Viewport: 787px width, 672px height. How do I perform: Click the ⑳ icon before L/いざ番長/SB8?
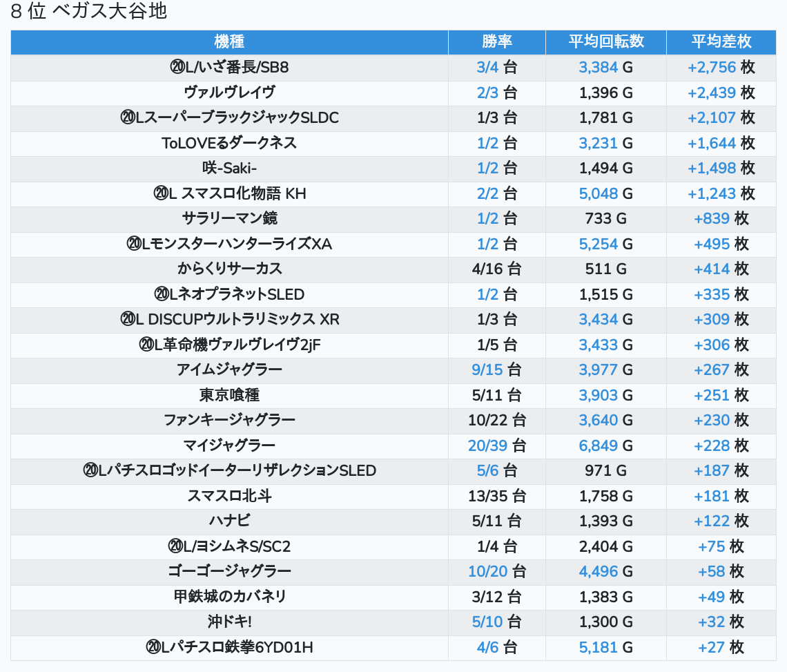point(177,67)
